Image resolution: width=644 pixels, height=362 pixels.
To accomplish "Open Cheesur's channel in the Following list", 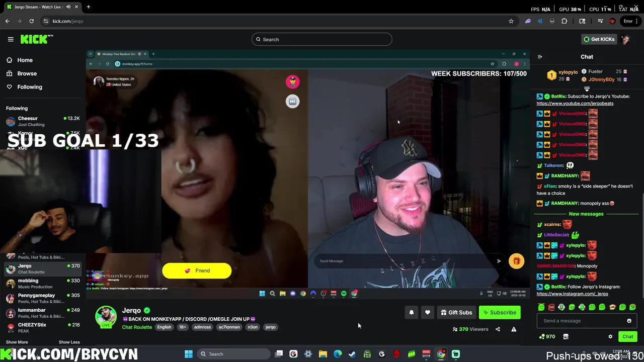I will click(42, 121).
